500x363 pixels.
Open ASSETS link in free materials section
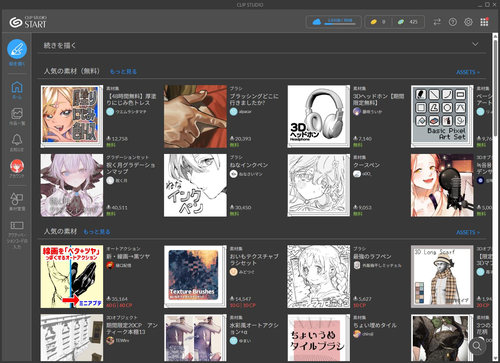point(468,72)
